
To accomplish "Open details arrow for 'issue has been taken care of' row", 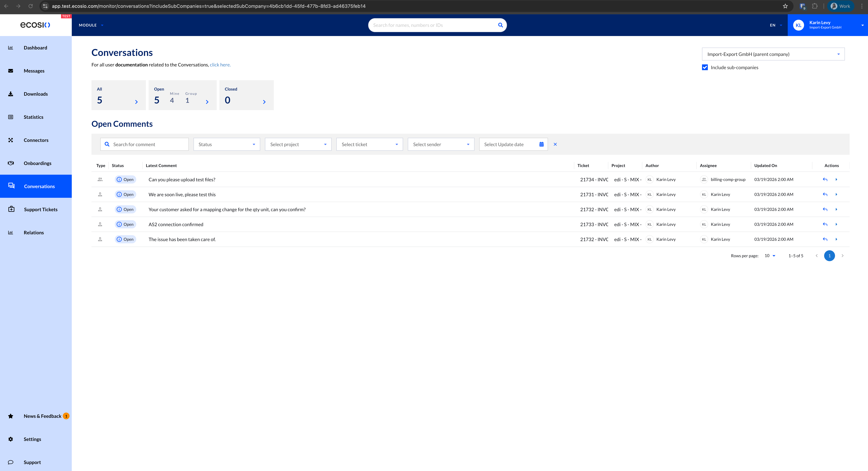I will [836, 239].
